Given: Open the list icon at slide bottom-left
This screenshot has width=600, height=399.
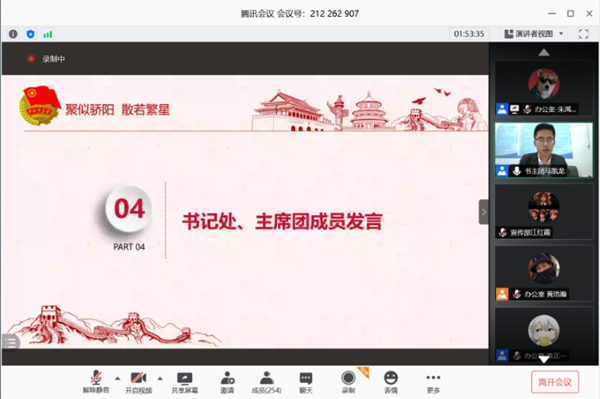Looking at the screenshot, I should (x=10, y=342).
